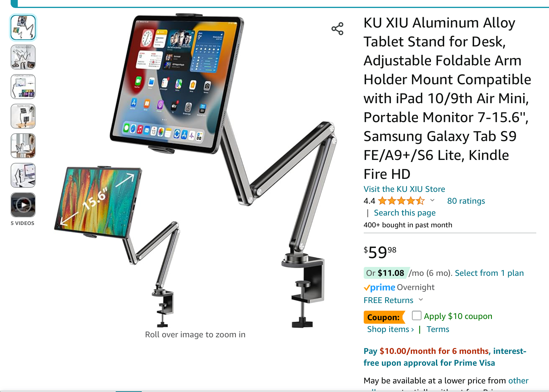Click the 4.4 star rating stars
The image size is (549, 392).
tap(401, 201)
